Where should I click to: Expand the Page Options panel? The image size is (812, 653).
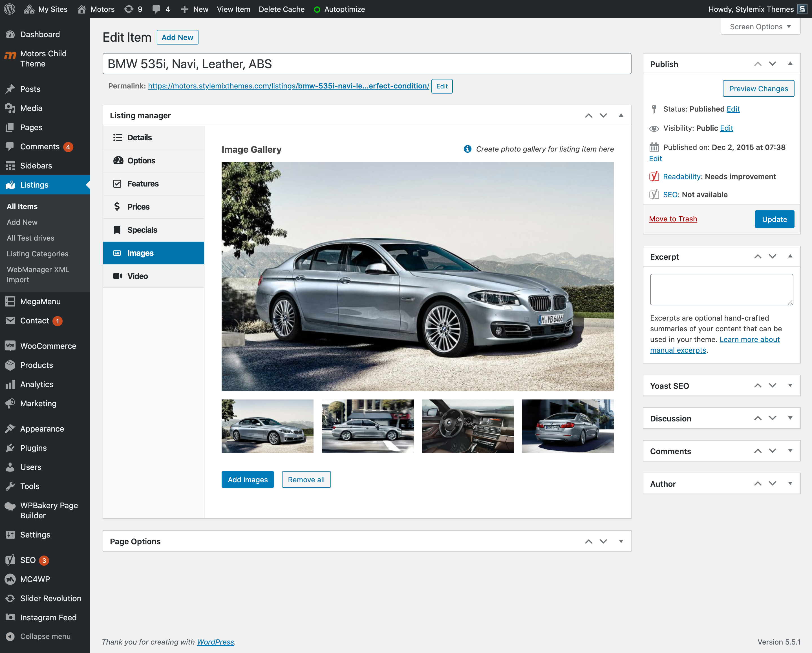(621, 541)
